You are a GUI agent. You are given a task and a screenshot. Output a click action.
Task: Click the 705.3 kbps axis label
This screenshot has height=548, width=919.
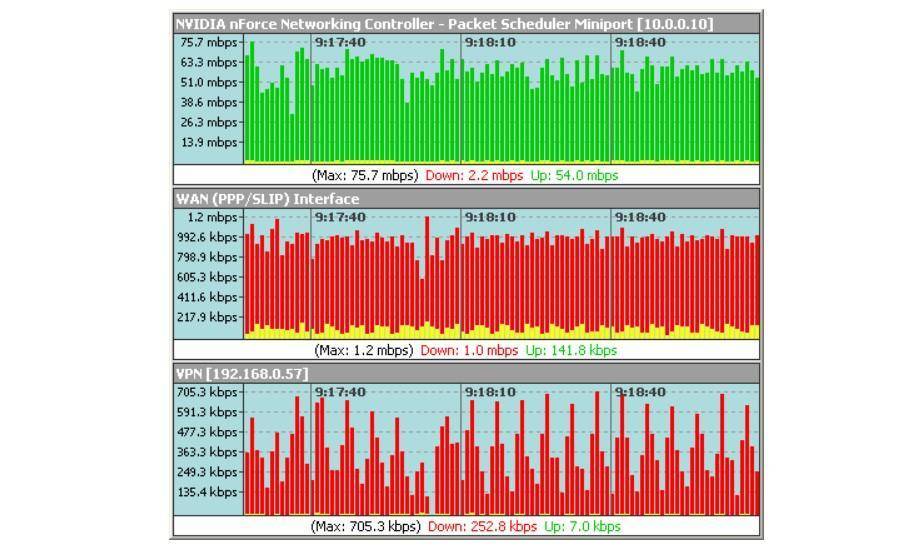[x=207, y=392]
